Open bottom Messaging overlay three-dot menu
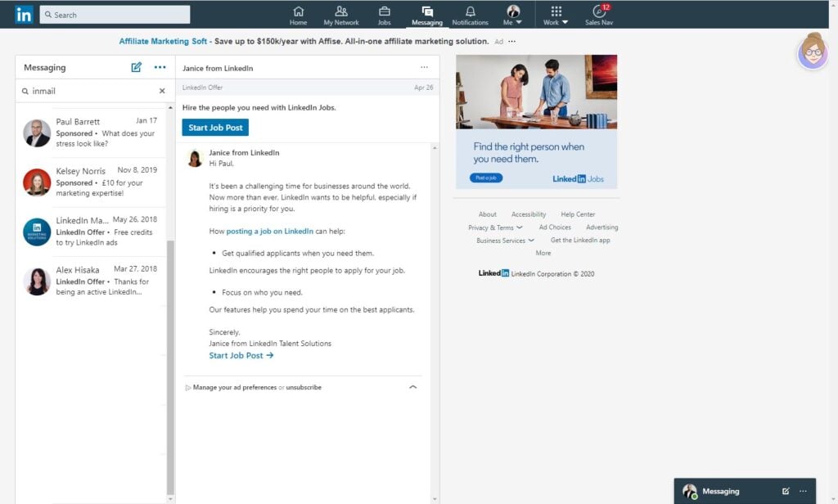 pos(804,491)
